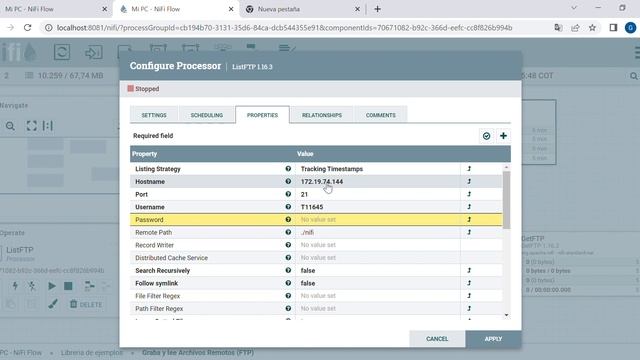Click the properties table scrollbar thumb
The height and width of the screenshot is (360, 640).
coord(506,200)
